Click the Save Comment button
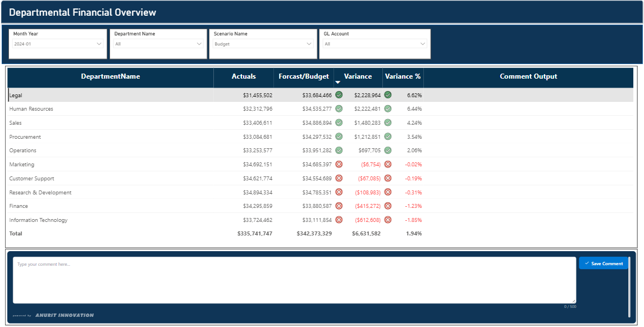The height and width of the screenshot is (327, 644). point(604,264)
